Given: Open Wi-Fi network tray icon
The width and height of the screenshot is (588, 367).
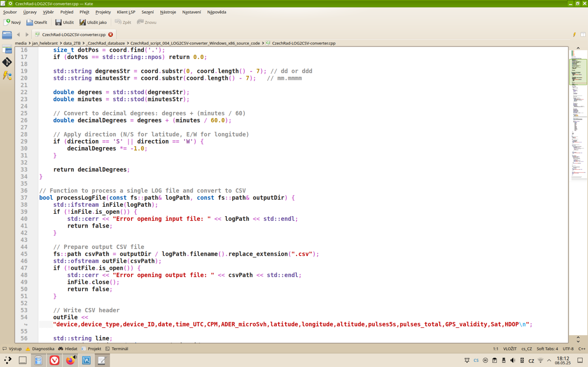Looking at the screenshot, I should coord(541,360).
